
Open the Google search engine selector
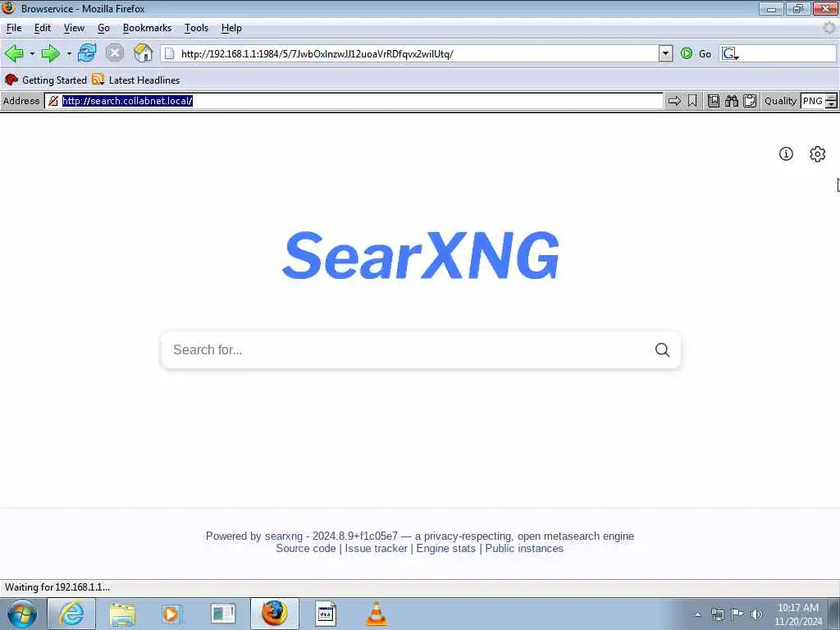coord(730,53)
